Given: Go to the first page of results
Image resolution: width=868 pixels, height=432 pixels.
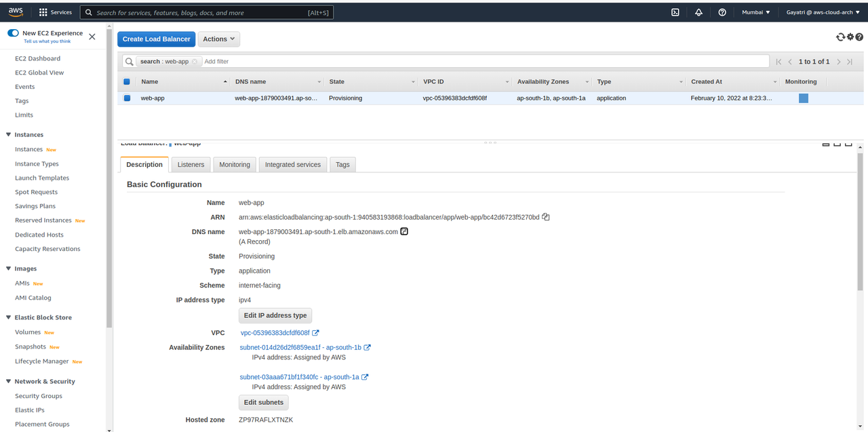Looking at the screenshot, I should 779,62.
